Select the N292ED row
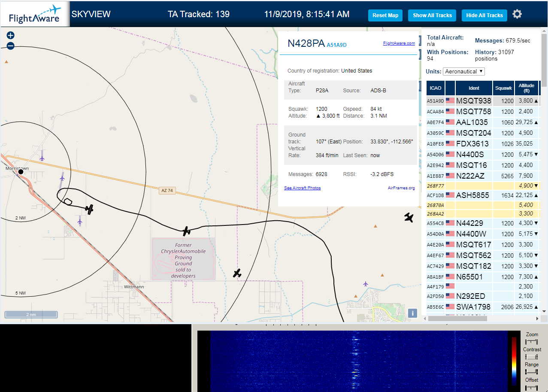The height and width of the screenshot is (392, 548). pyautogui.click(x=483, y=296)
